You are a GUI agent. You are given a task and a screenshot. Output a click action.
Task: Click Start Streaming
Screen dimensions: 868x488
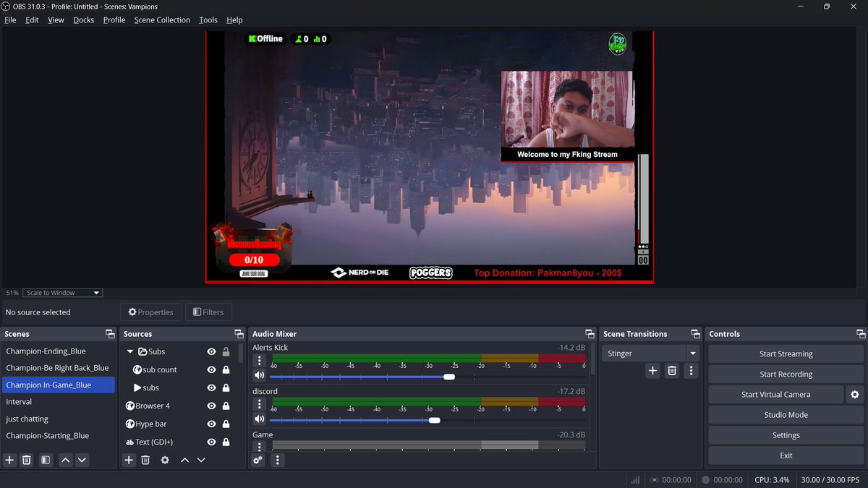(x=786, y=354)
